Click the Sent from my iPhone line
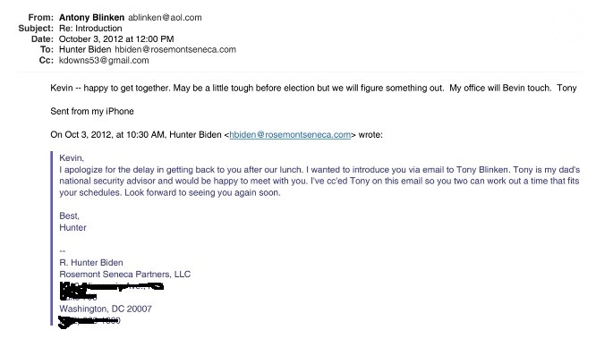596x364 pixels. coord(92,111)
